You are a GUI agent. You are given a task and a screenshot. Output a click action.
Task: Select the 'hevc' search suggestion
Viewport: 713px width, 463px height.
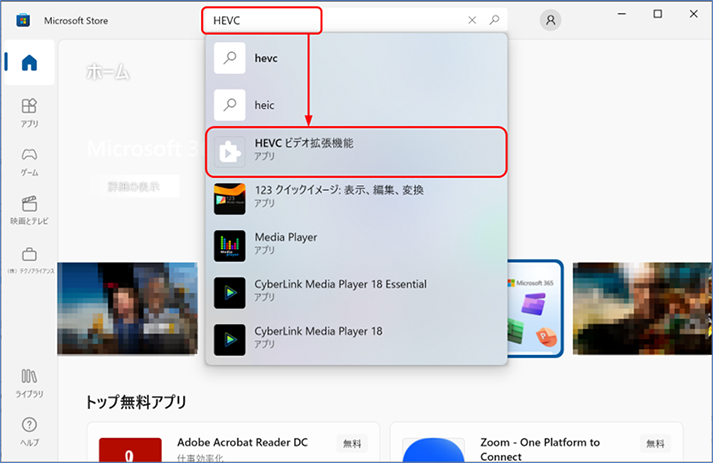click(356, 58)
